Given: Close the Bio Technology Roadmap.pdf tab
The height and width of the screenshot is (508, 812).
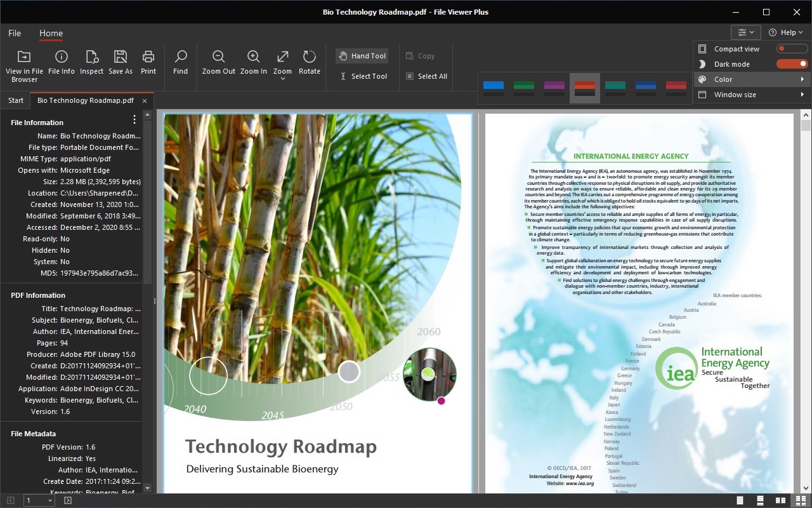Looking at the screenshot, I should (x=145, y=100).
